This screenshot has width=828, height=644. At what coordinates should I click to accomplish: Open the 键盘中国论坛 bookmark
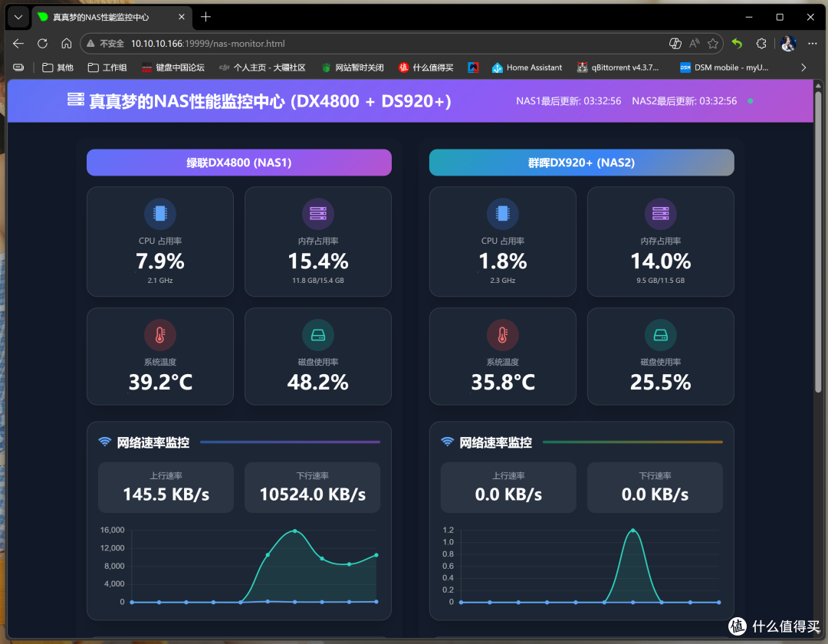(x=173, y=67)
